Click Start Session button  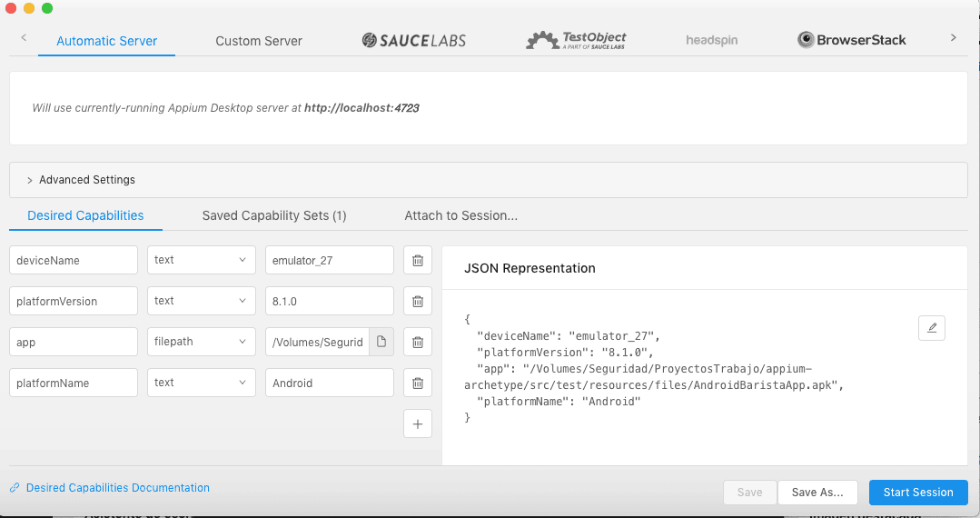click(918, 493)
